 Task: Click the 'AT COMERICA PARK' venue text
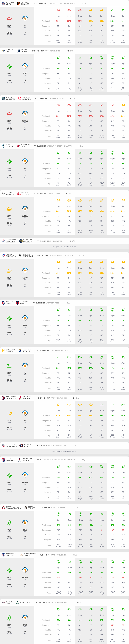(x=53, y=51)
